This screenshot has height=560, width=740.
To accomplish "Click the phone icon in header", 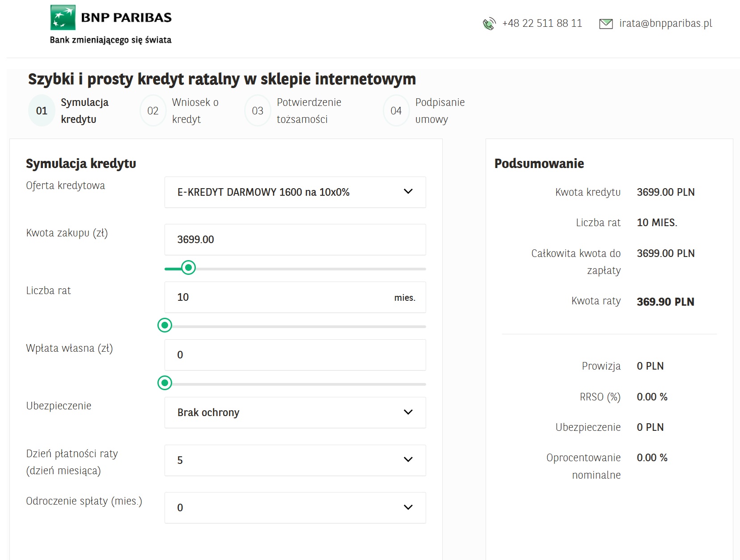I will 489,24.
